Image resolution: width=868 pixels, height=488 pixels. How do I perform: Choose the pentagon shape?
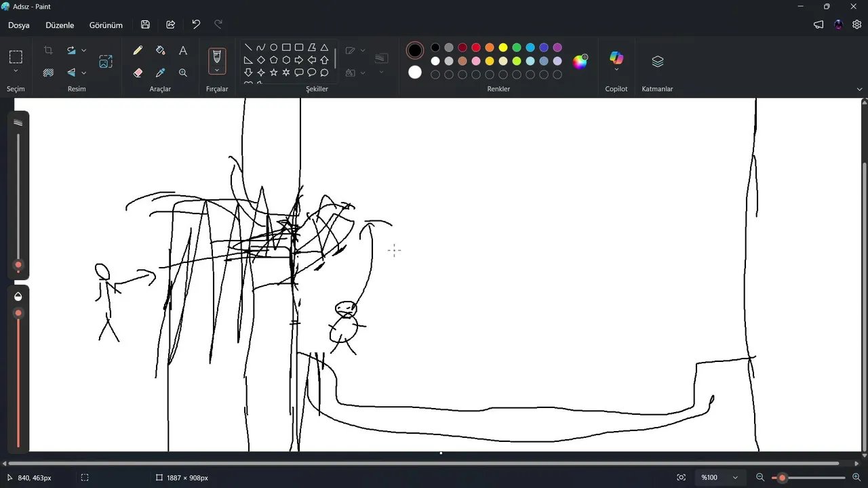click(274, 60)
